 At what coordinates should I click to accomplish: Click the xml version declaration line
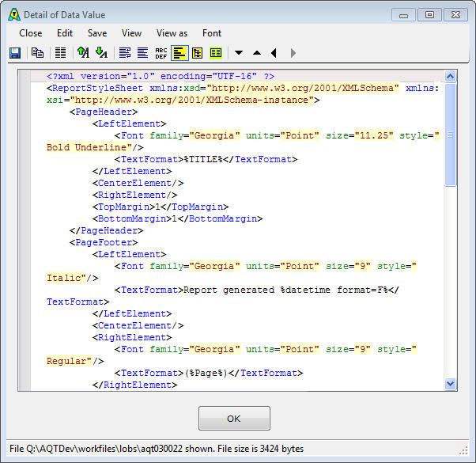click(x=161, y=76)
